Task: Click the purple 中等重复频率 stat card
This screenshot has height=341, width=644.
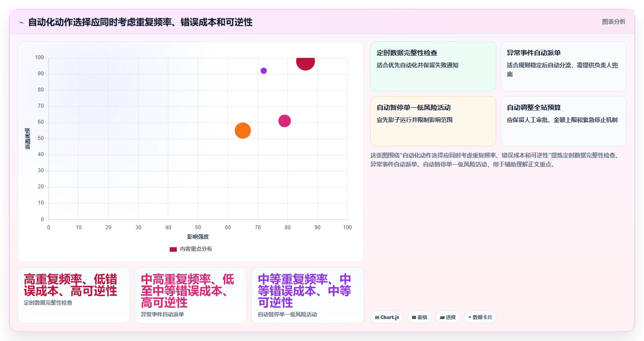Action: pos(307,295)
